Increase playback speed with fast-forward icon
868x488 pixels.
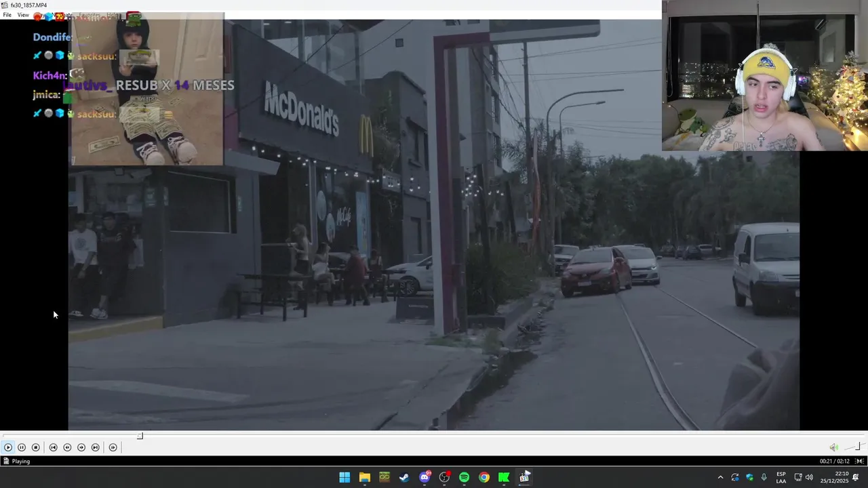81,447
